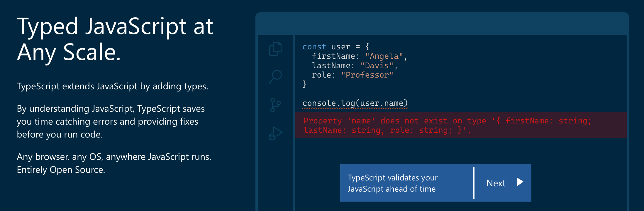Click the console.log(user.name) line
644x211 pixels.
pos(355,103)
